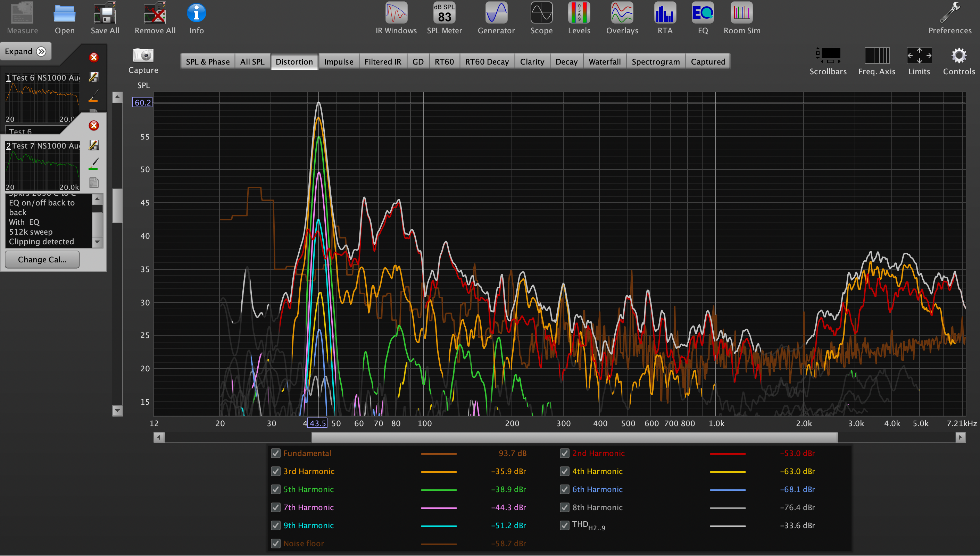Image resolution: width=980 pixels, height=556 pixels.
Task: Disable the 7th Harmonic trace
Action: click(x=275, y=507)
